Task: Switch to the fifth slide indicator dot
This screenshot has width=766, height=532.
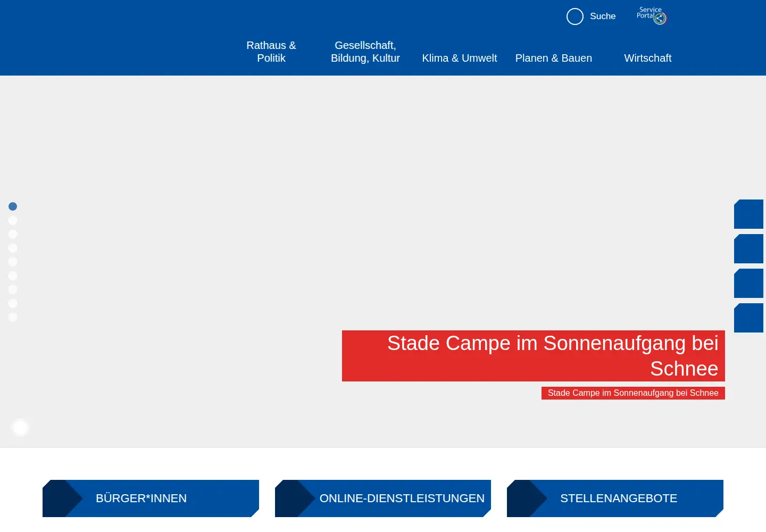Action: point(13,262)
